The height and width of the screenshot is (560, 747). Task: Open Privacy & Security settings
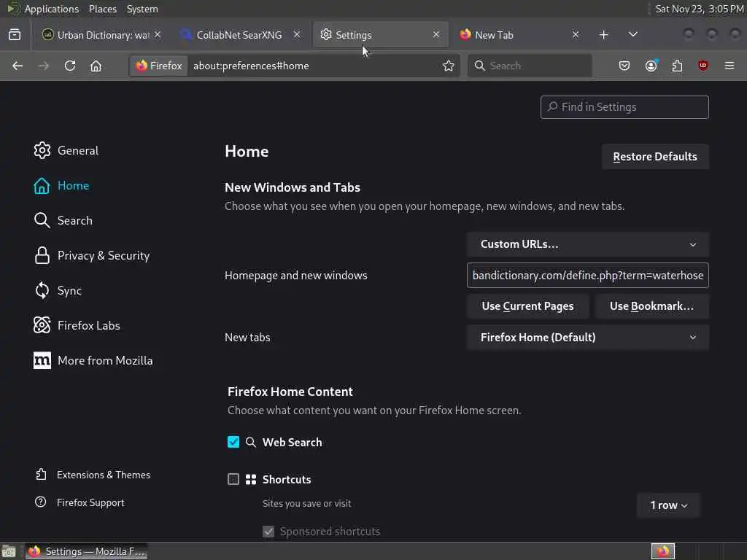(91, 256)
